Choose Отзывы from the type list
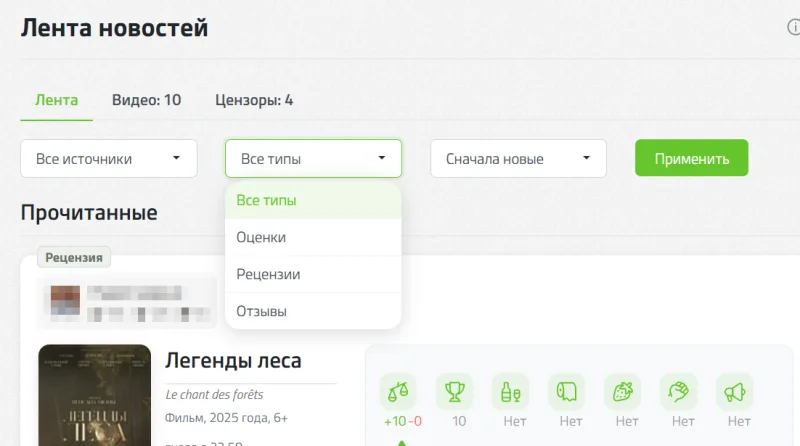This screenshot has height=446, width=800. tap(313, 311)
